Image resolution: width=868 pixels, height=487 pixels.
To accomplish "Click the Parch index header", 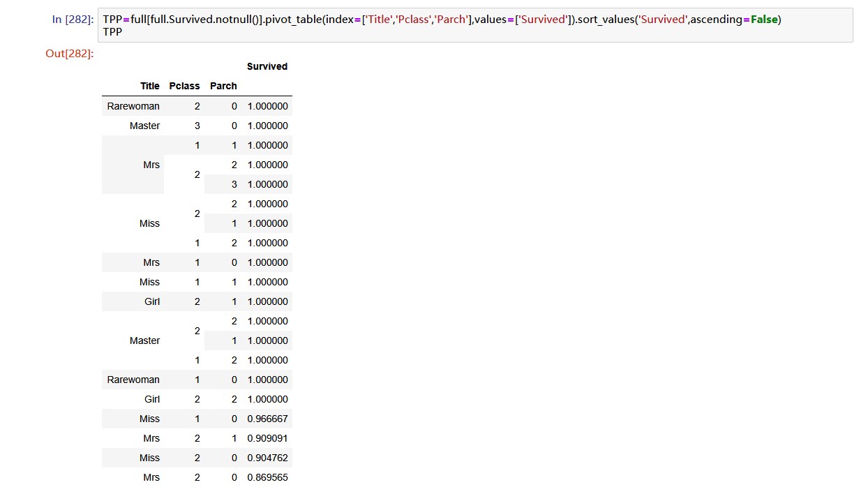I will pyautogui.click(x=223, y=86).
